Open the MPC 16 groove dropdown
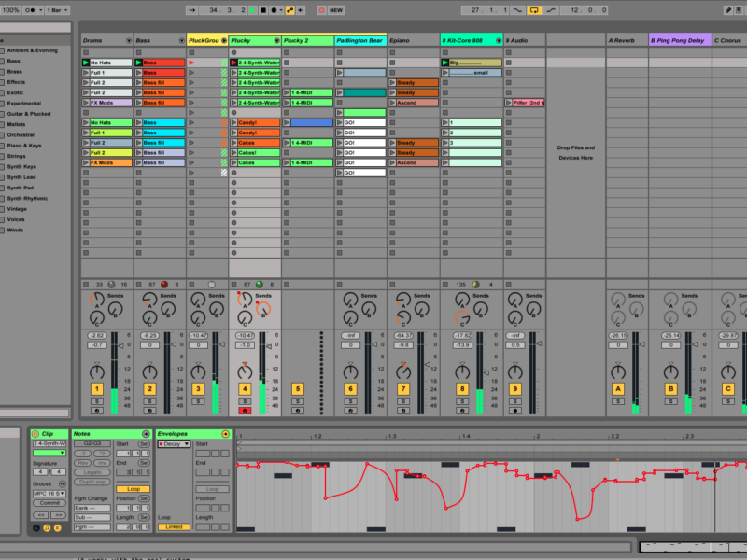Viewport: 747px width, 560px height. (x=49, y=494)
